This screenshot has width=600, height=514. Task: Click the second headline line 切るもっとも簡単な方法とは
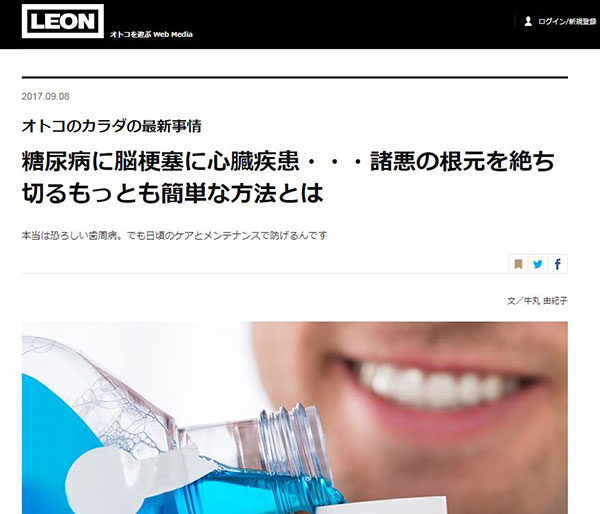(173, 193)
